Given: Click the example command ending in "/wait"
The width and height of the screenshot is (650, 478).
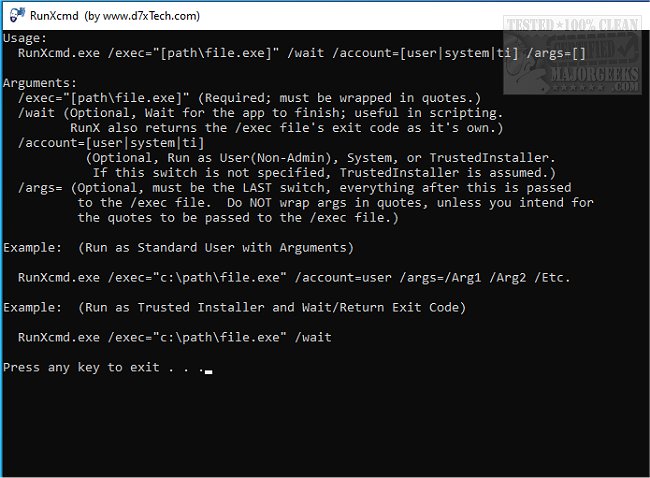Looking at the screenshot, I should (175, 337).
